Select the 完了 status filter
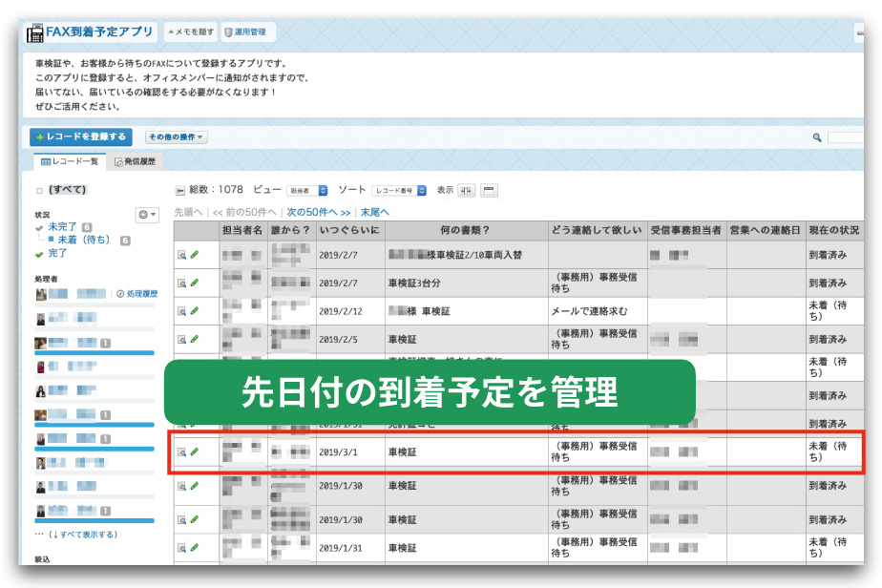The width and height of the screenshot is (882, 588). tap(57, 254)
